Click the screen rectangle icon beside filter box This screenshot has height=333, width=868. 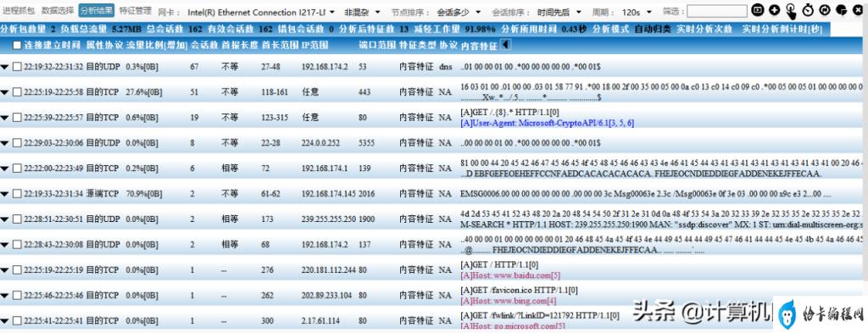tap(757, 9)
